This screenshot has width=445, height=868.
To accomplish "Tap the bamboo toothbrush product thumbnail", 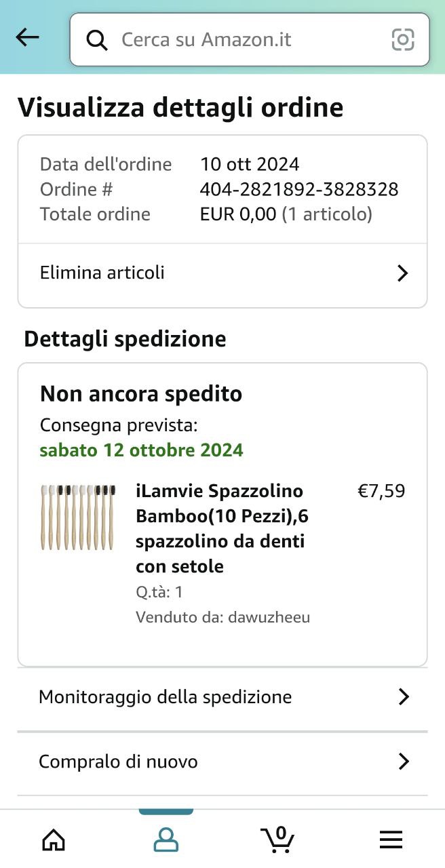I will [77, 517].
